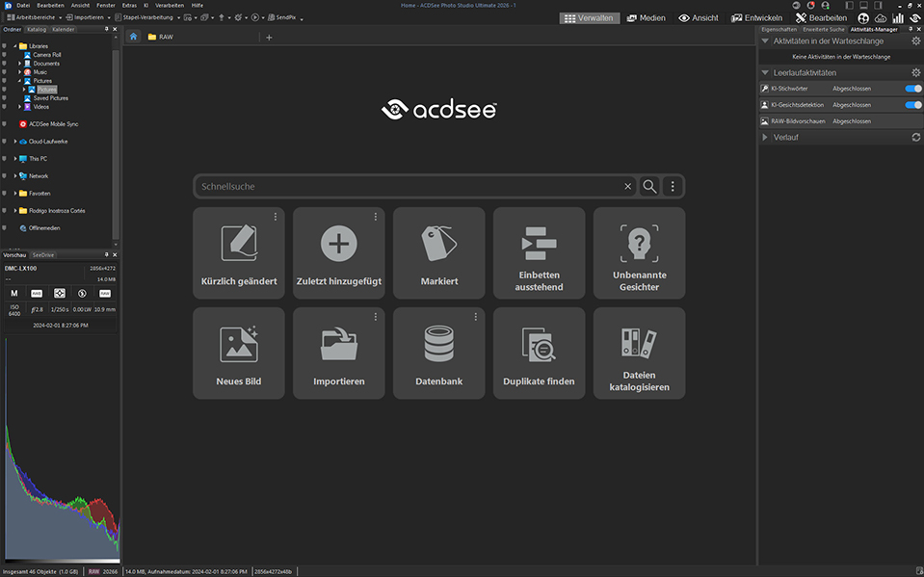Open the Arbeitsbereiche dropdown
The width and height of the screenshot is (924, 577).
[x=34, y=17]
